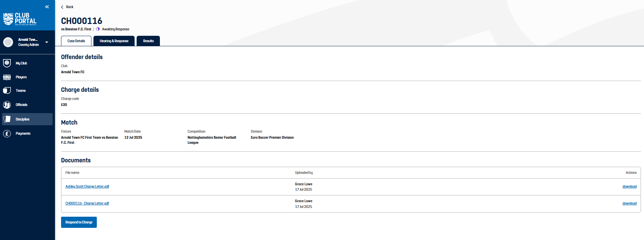This screenshot has height=240, width=644.
Task: Select the Case Details tab
Action: [x=76, y=41]
